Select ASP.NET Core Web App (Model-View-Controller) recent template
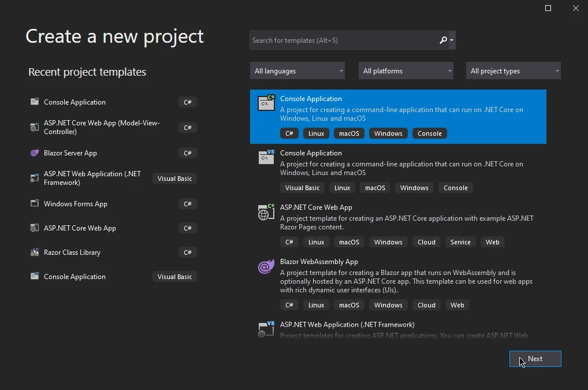This screenshot has height=390, width=588. pos(102,128)
